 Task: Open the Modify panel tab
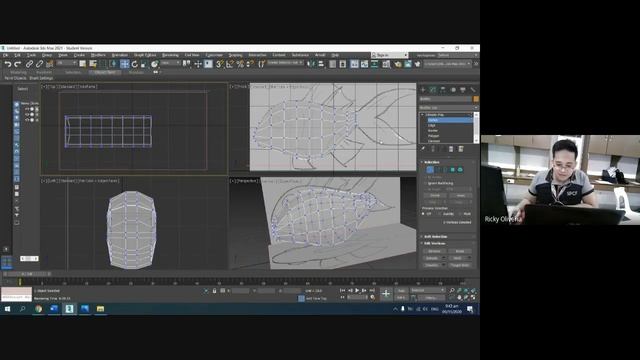pyautogui.click(x=433, y=89)
